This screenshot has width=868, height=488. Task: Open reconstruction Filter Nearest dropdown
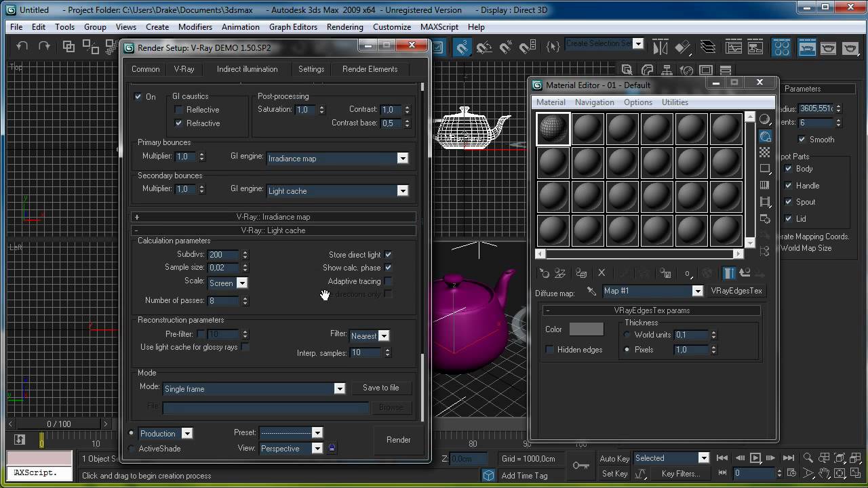[369, 335]
